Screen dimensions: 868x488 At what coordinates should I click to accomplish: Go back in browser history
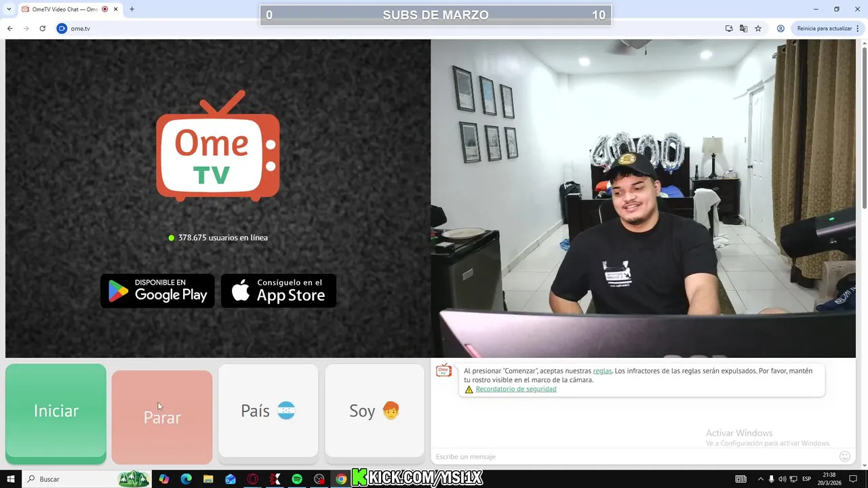(9, 28)
